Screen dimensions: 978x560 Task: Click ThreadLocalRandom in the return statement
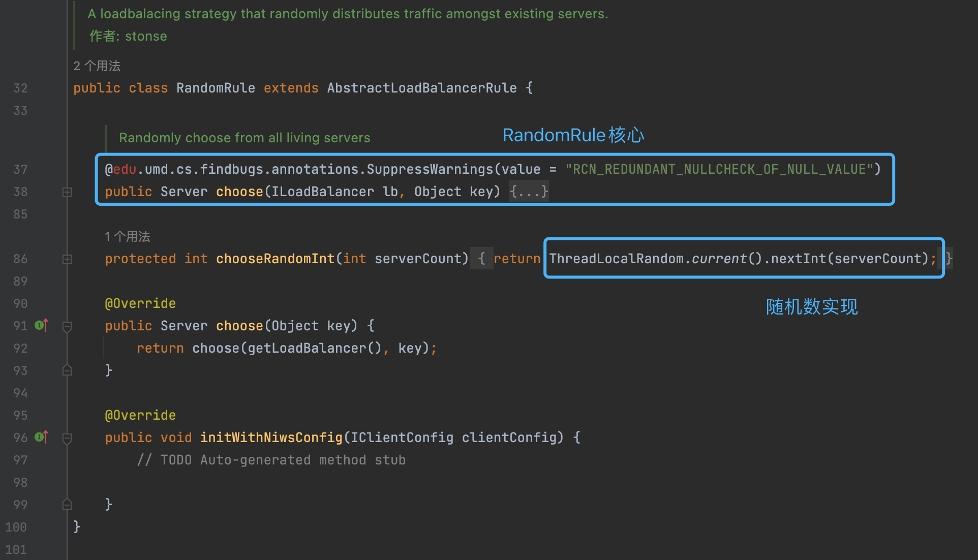pyautogui.click(x=616, y=259)
